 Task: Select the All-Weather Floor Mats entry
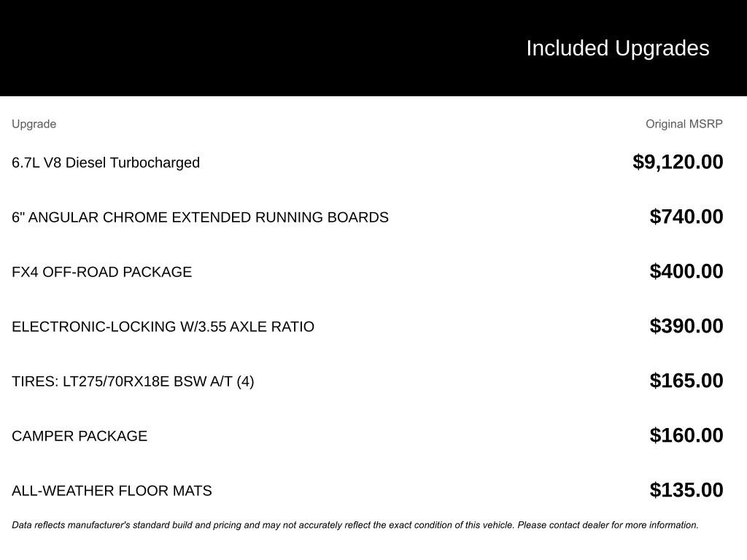coord(112,491)
